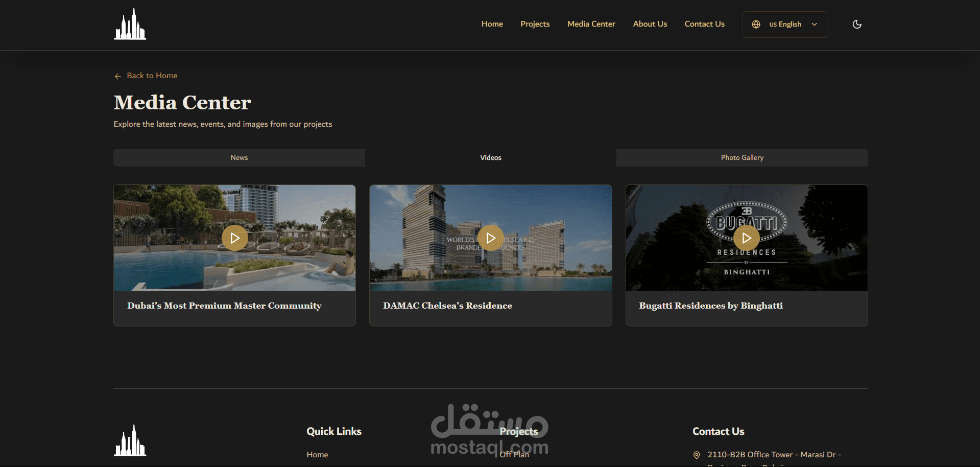Image resolution: width=980 pixels, height=467 pixels.
Task: Click the location pin icon under Contact Us
Action: pyautogui.click(x=696, y=455)
